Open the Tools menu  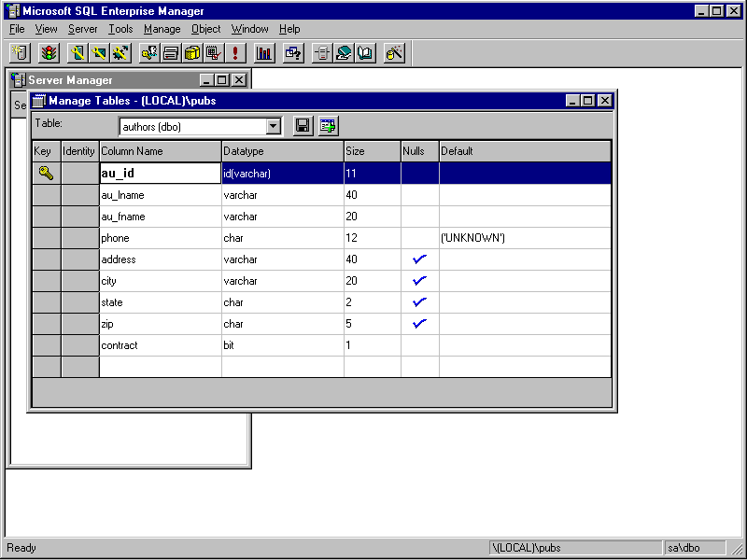pyautogui.click(x=120, y=29)
